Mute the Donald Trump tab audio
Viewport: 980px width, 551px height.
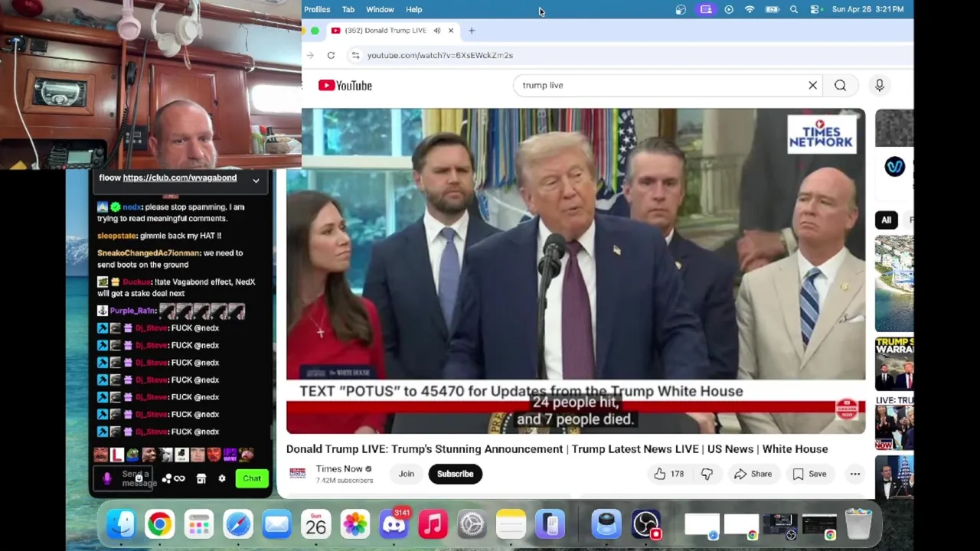(436, 31)
